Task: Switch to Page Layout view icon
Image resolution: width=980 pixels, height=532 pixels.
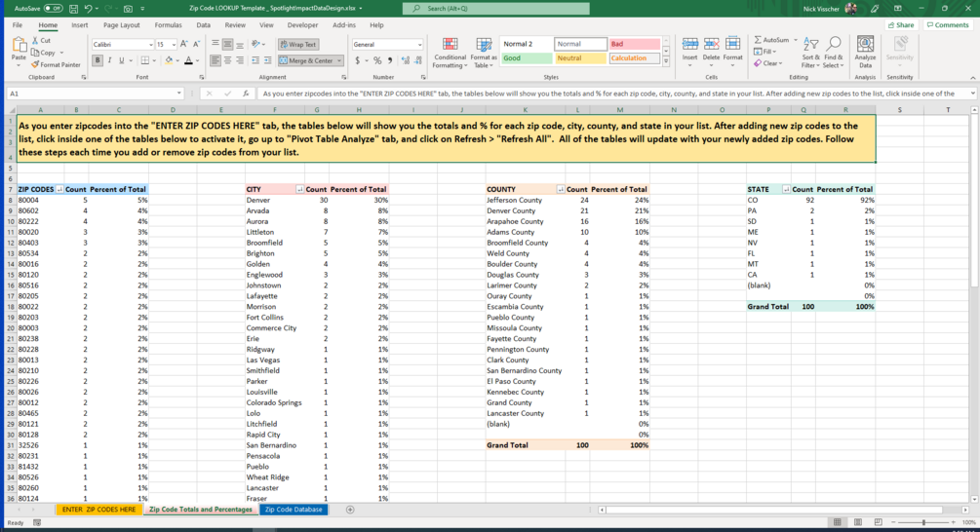Action: click(857, 522)
